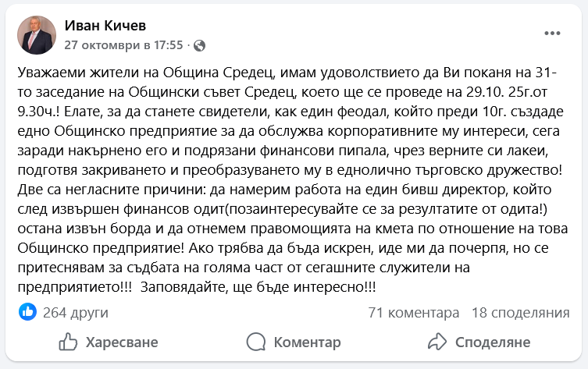The image size is (588, 369).
Task: Open the post timestamp 27 октомври в 17:55
Action: 123,44
